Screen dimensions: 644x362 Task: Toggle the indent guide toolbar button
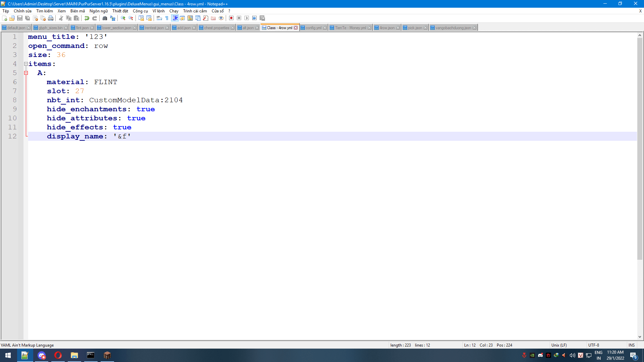[x=175, y=18]
